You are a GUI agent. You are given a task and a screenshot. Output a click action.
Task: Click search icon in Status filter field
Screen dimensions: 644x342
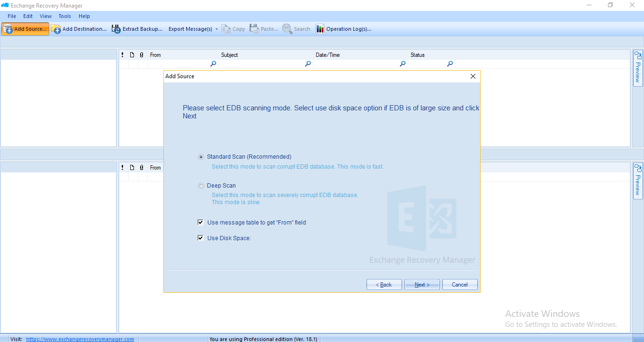tap(450, 64)
